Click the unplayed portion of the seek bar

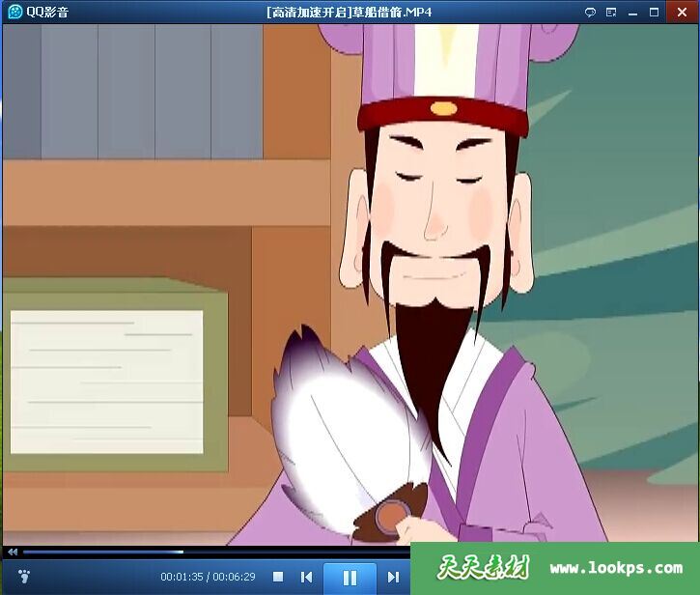(x=290, y=552)
